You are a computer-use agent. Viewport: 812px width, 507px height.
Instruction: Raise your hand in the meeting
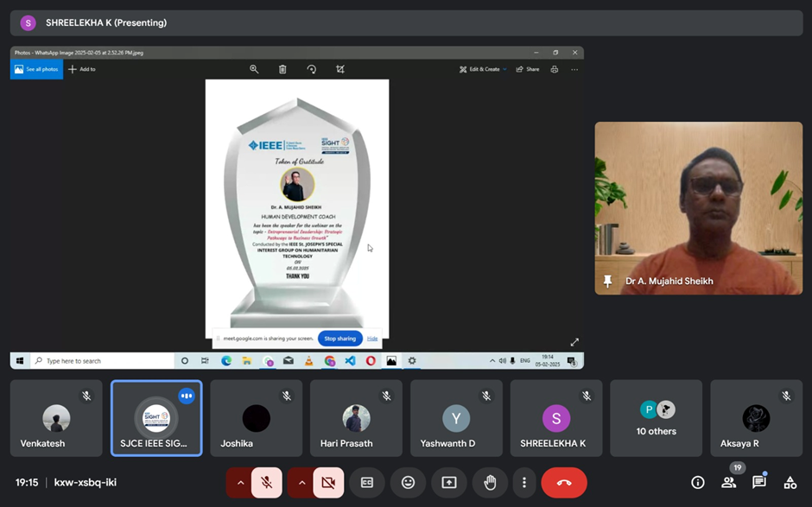[490, 483]
